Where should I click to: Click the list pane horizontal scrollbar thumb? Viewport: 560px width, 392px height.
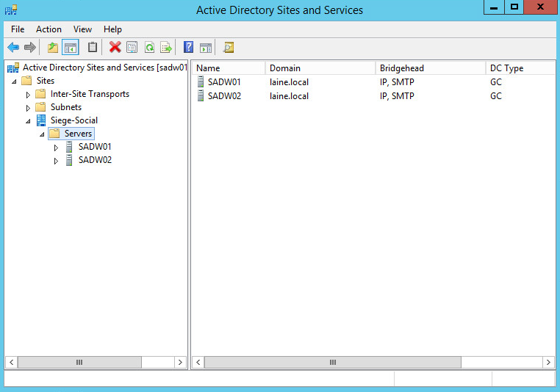[332, 363]
